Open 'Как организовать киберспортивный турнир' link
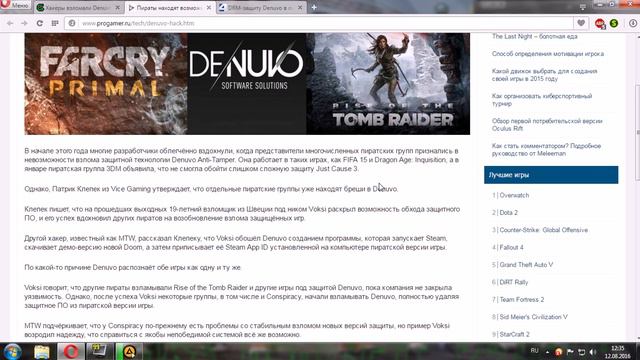Image resolution: width=640 pixels, height=360 pixels. [x=542, y=100]
